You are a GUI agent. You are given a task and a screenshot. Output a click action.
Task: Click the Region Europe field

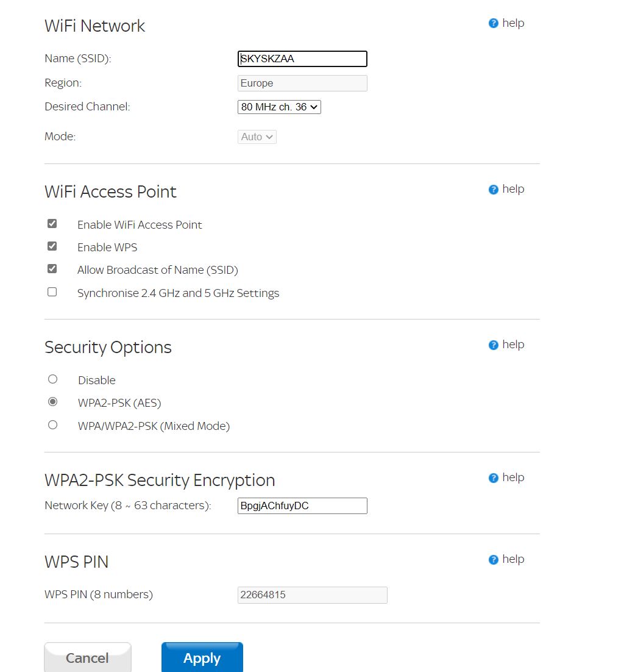pos(302,84)
